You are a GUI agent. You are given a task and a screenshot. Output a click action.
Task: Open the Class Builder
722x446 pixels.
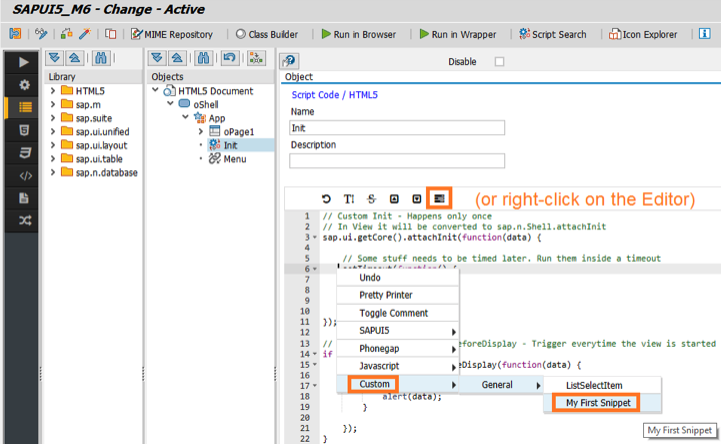267,34
